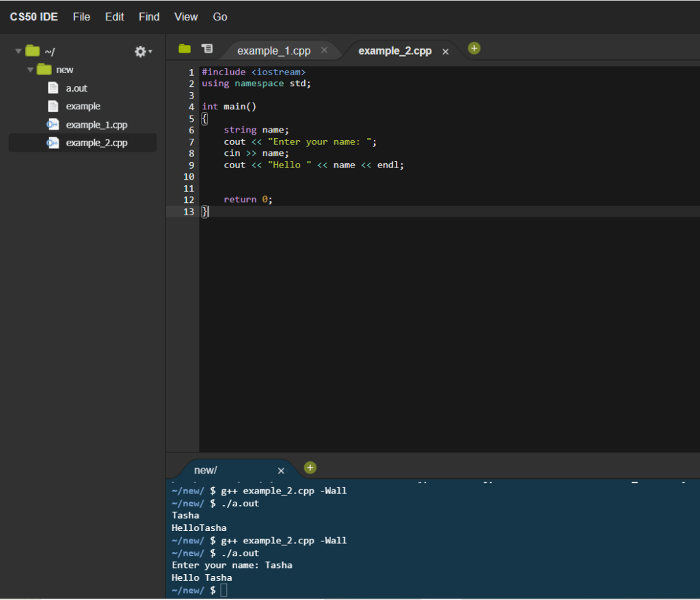Close the new/ terminal tab
700x600 pixels.
pyautogui.click(x=281, y=471)
